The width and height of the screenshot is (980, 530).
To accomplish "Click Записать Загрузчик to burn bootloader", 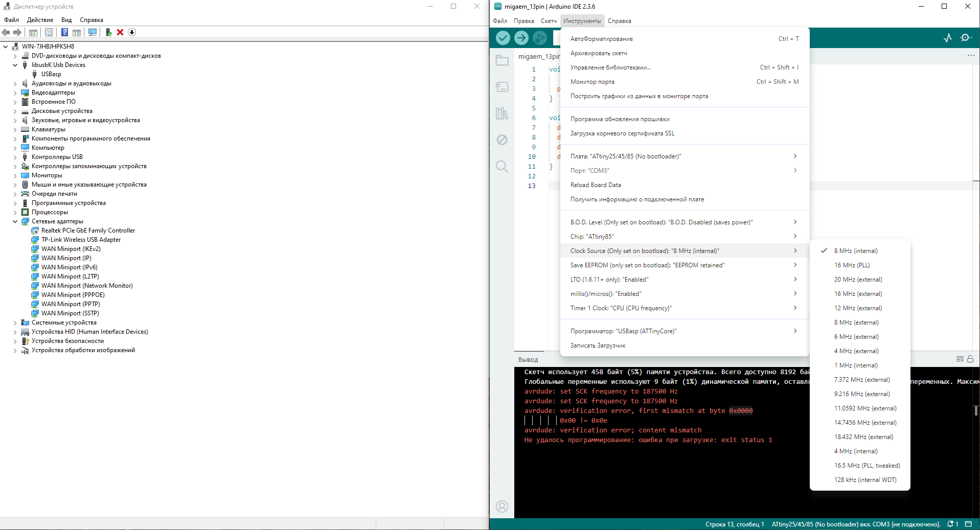I will pyautogui.click(x=598, y=345).
